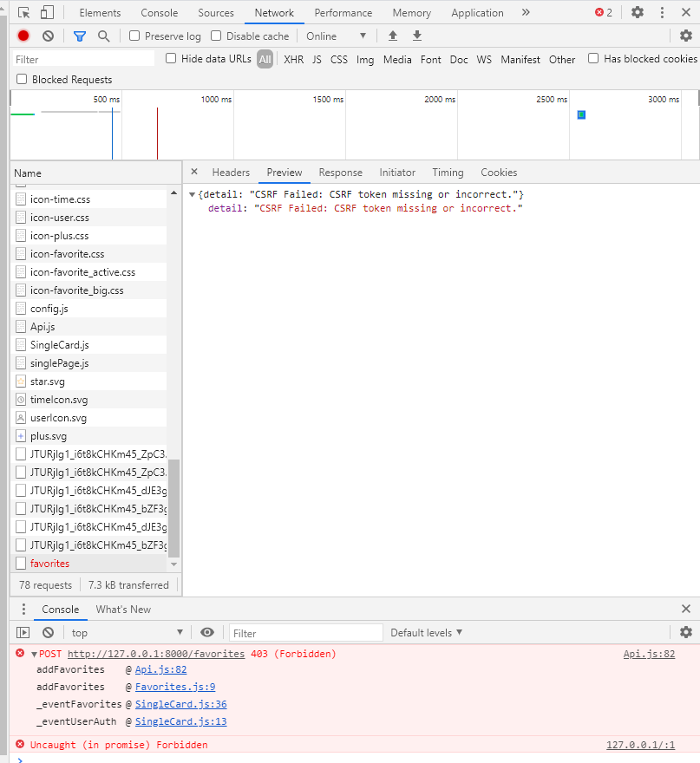Viewport: 700px width, 763px height.
Task: Enable the Preserve log checkbox
Action: pos(134,36)
